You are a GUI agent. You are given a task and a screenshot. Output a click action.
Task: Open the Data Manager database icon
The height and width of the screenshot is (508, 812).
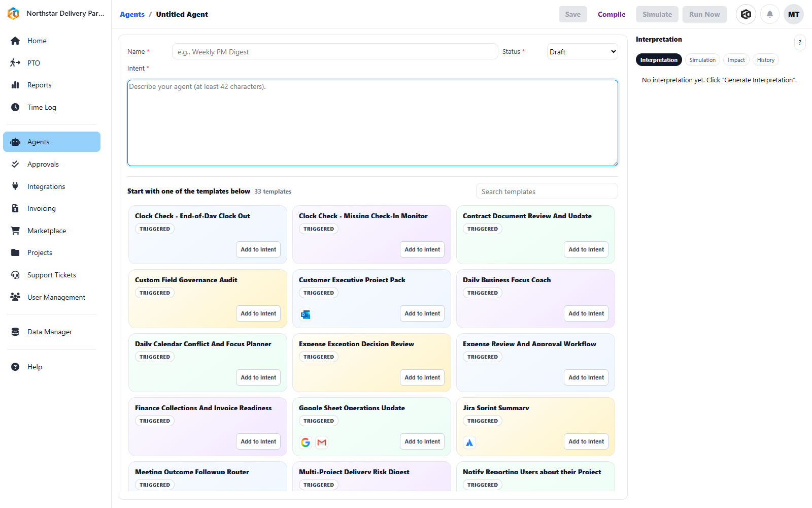15,332
